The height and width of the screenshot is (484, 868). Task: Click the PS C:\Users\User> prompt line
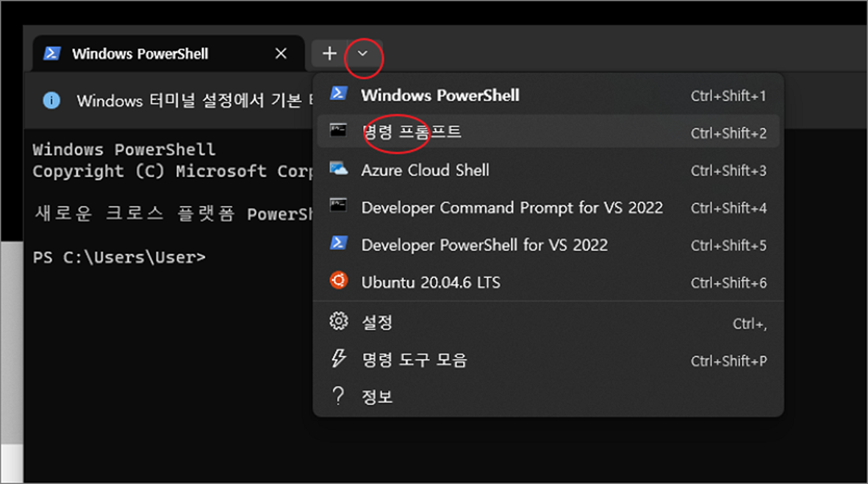coord(119,257)
